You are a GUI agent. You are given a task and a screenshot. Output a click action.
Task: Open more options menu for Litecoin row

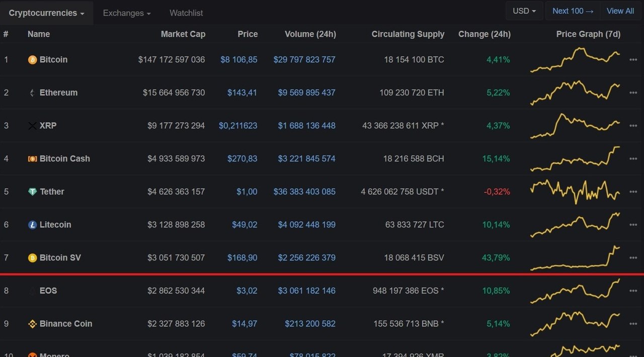(x=633, y=225)
